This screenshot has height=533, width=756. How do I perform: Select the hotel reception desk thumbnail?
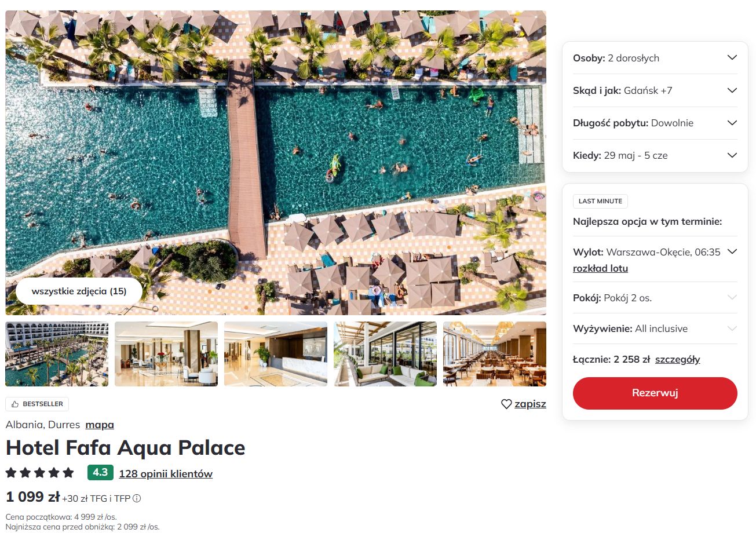276,354
